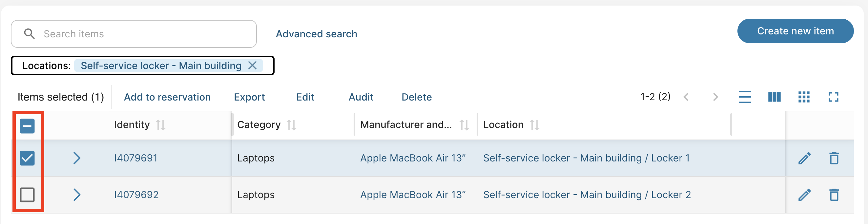Edit item I4079691 with pencil icon
Viewport: 868px width, 224px height.
click(804, 158)
